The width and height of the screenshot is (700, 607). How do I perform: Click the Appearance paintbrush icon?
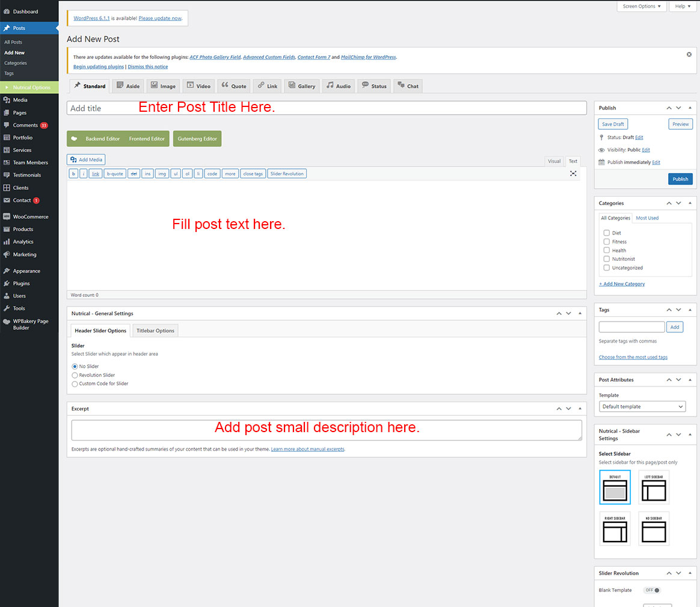tap(7, 271)
